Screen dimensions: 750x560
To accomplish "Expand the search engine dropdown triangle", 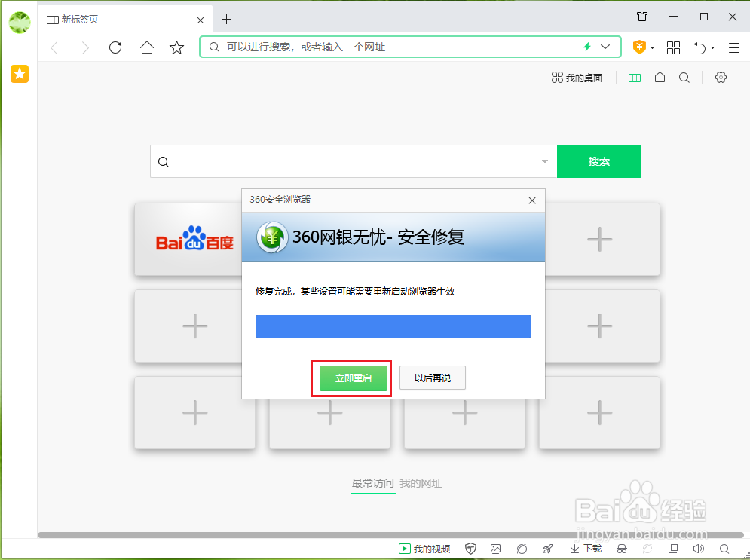I will coord(545,161).
